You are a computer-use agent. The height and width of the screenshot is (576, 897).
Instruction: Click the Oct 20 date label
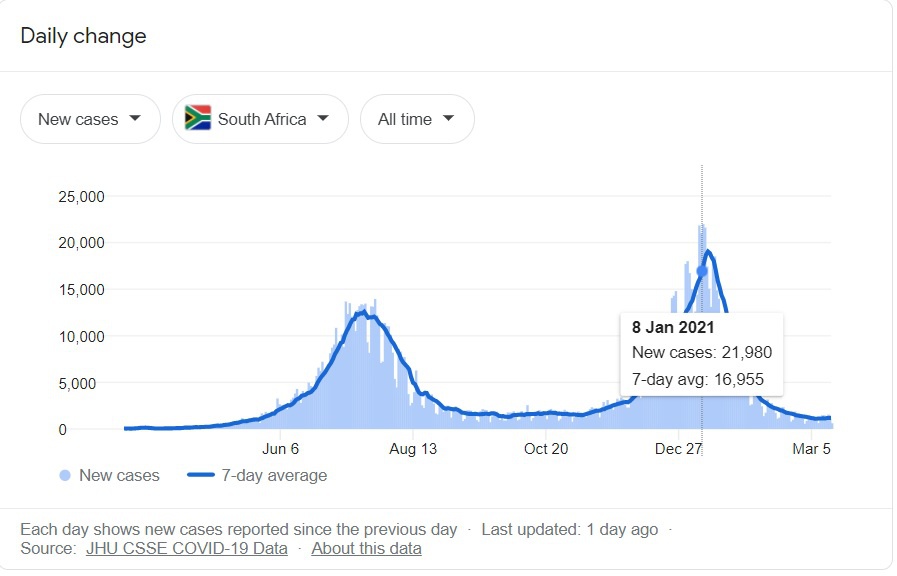[x=546, y=449]
